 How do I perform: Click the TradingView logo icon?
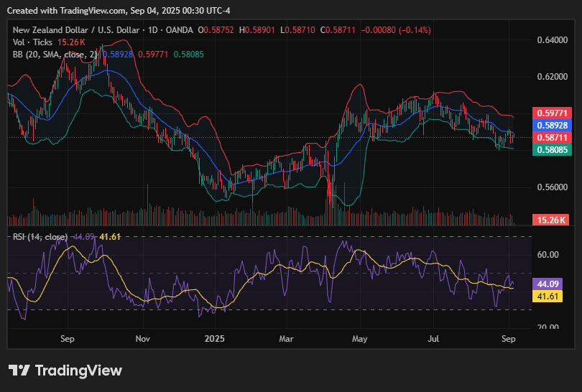point(19,370)
